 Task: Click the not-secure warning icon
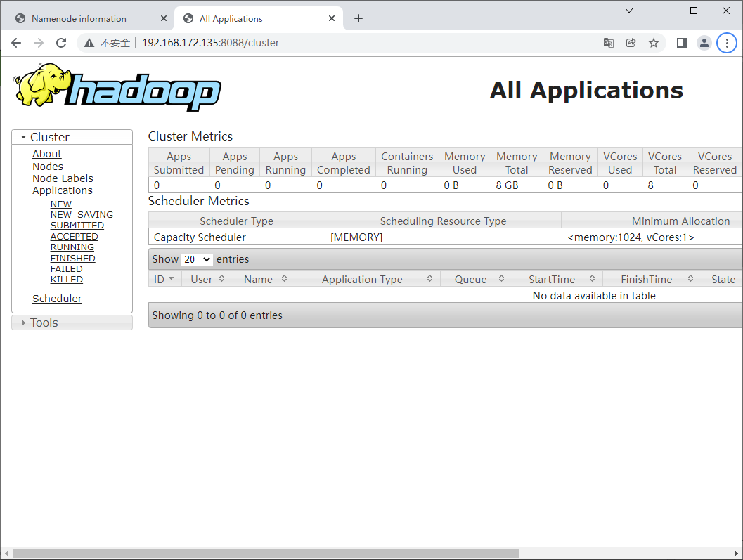click(x=89, y=43)
